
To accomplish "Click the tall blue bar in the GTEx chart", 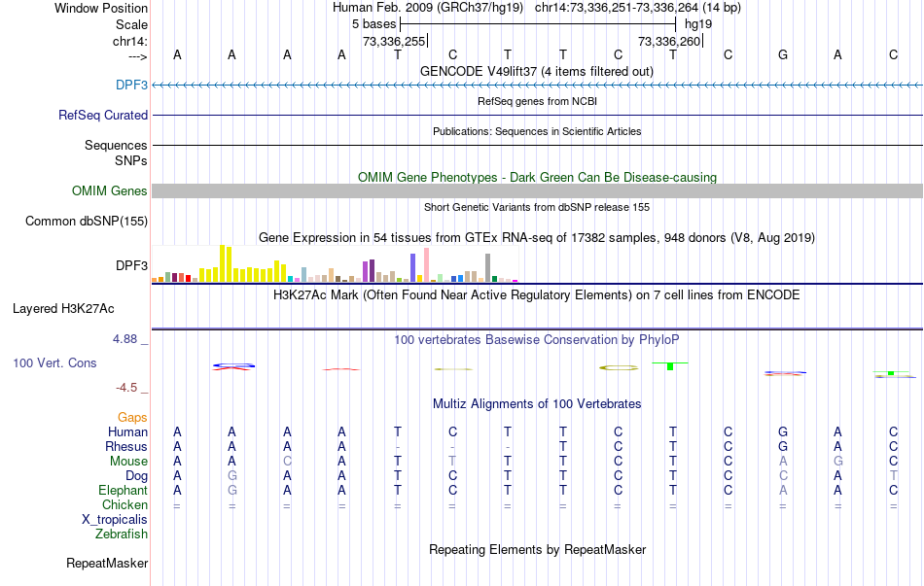I will tap(412, 268).
